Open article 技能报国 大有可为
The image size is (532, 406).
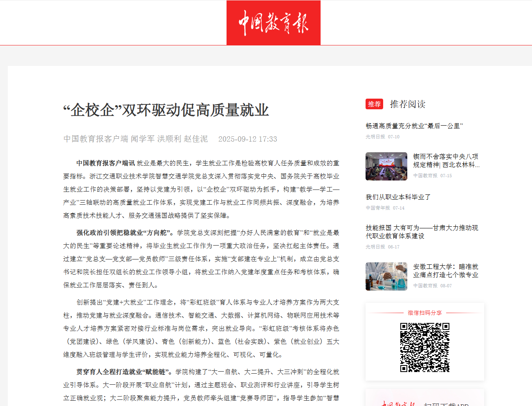point(421,232)
